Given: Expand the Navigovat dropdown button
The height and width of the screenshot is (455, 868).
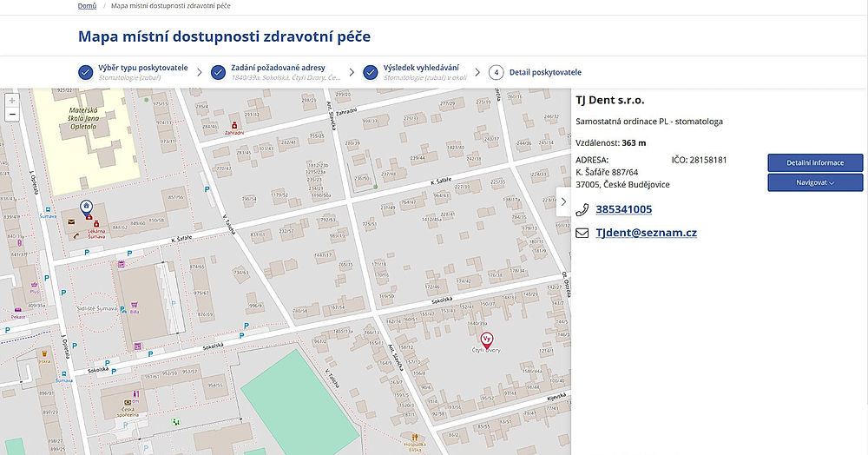Looking at the screenshot, I should pos(814,183).
